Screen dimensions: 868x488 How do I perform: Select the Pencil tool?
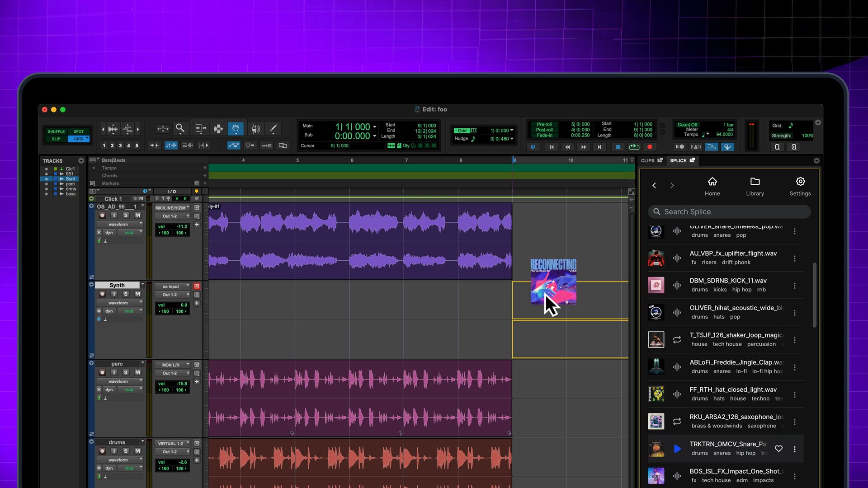tap(273, 128)
